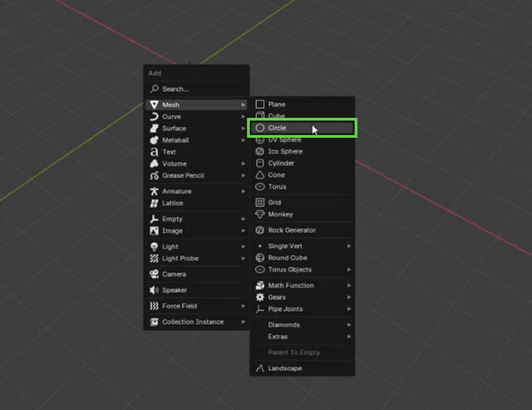Open the Light menu entry
Image resolution: width=532 pixels, height=410 pixels.
[196, 247]
